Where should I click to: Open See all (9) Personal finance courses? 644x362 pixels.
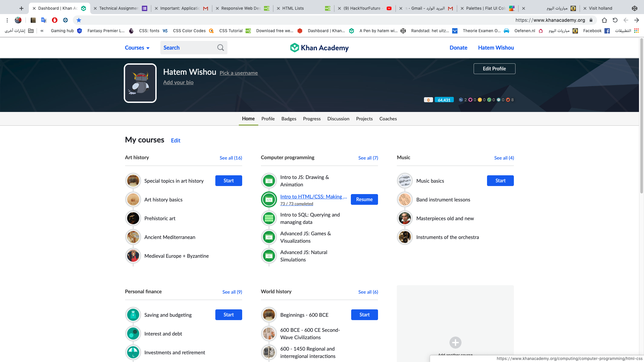[232, 292]
